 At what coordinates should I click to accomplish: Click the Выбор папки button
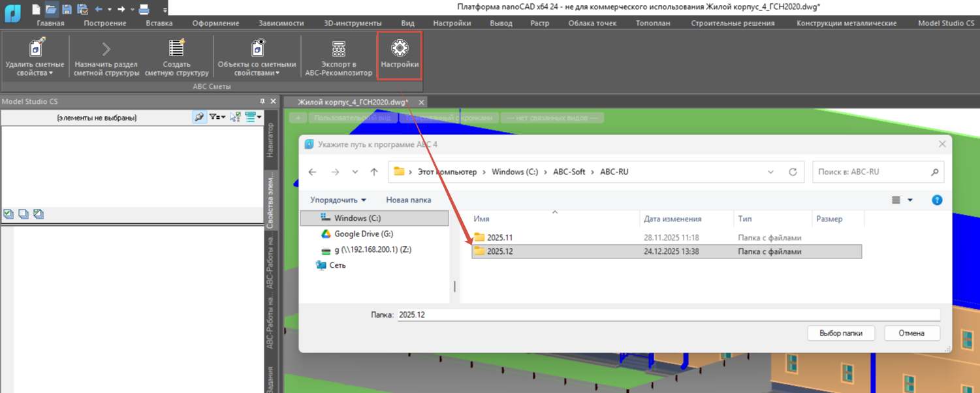pos(841,333)
